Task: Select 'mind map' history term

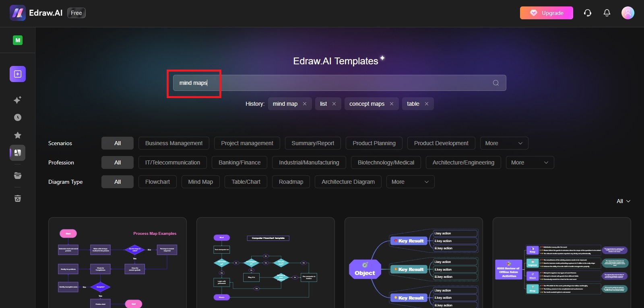Action: click(285, 104)
